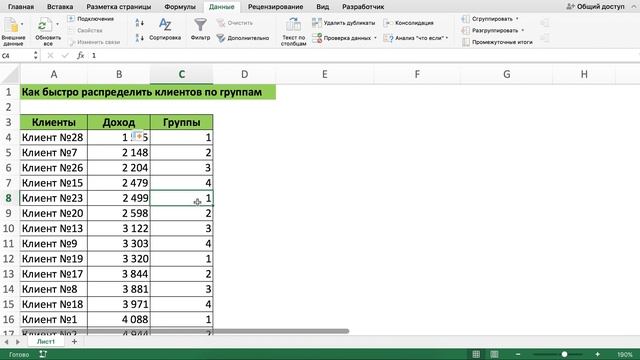Select cell with value 2 148
The width and height of the screenshot is (640, 360).
(x=119, y=153)
